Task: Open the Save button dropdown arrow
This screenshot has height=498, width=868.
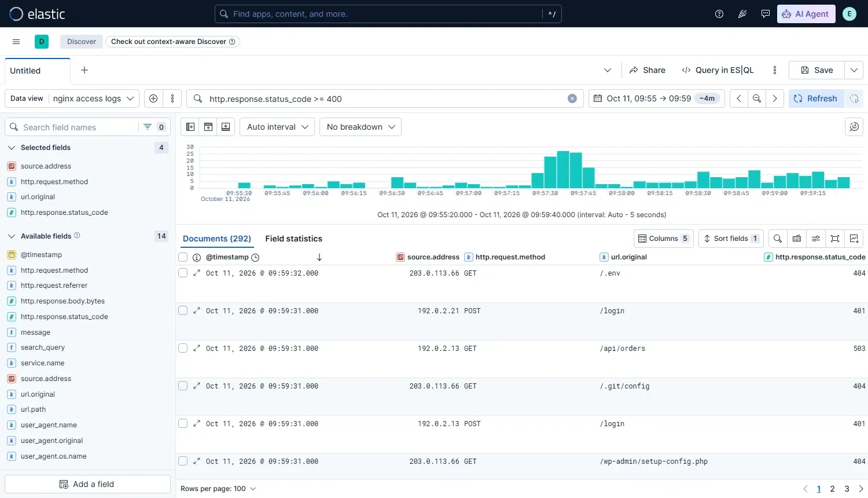Action: pos(854,70)
